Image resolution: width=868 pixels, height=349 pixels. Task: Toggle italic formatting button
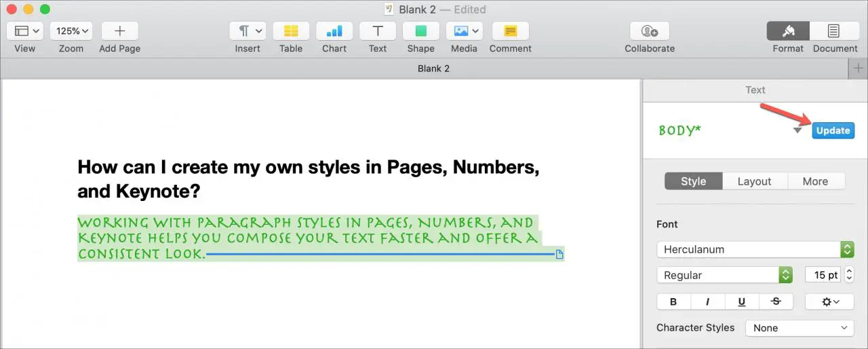(708, 301)
